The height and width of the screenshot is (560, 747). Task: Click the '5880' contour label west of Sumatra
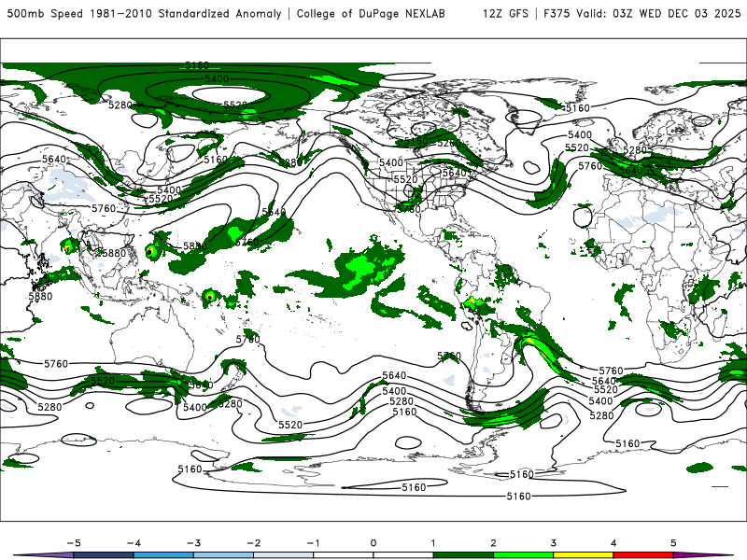40,296
